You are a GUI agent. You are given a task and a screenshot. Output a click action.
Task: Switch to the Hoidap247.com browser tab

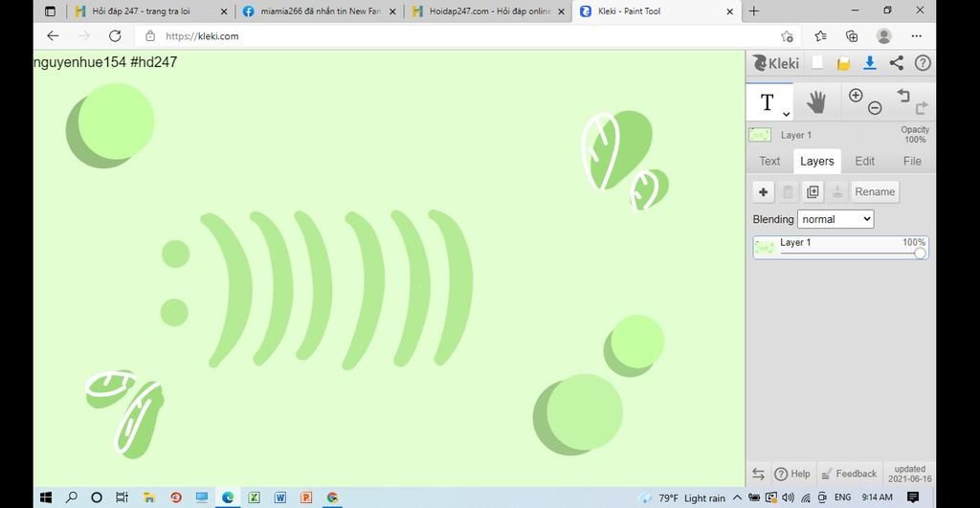click(489, 11)
